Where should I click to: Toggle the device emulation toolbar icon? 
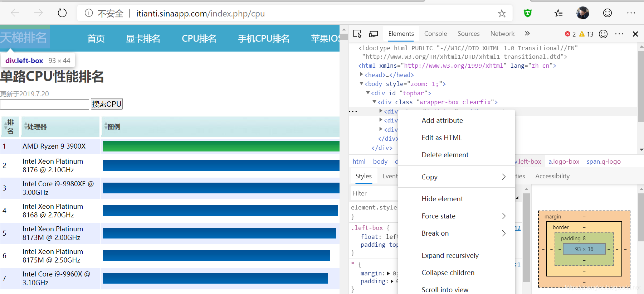[x=374, y=34]
